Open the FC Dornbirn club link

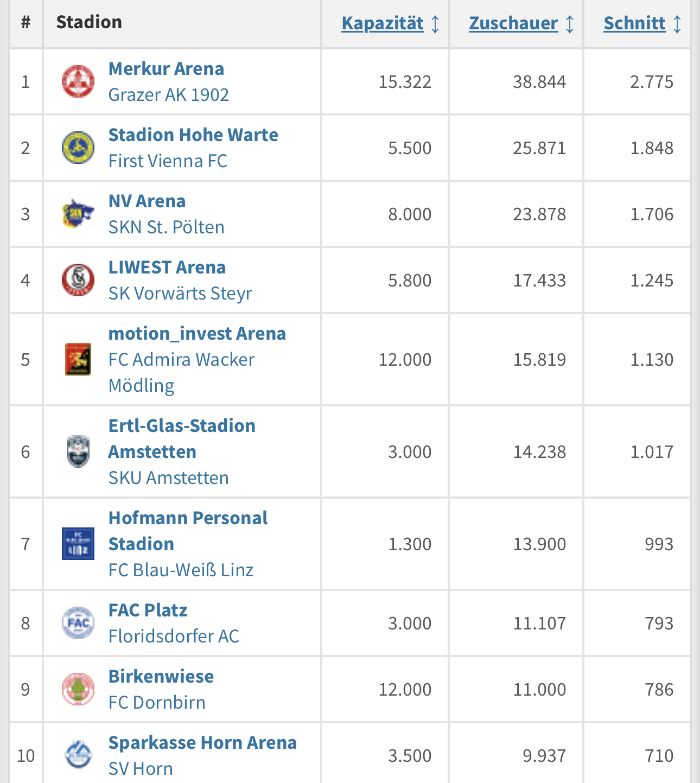[157, 703]
